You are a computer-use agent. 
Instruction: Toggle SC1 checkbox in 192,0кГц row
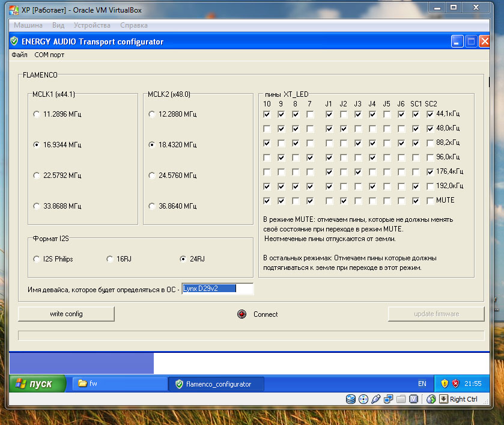[x=416, y=186]
